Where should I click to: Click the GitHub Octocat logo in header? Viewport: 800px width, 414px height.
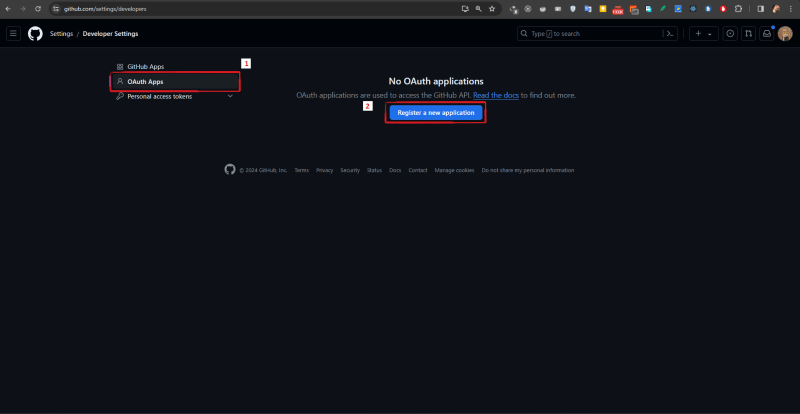click(x=35, y=34)
